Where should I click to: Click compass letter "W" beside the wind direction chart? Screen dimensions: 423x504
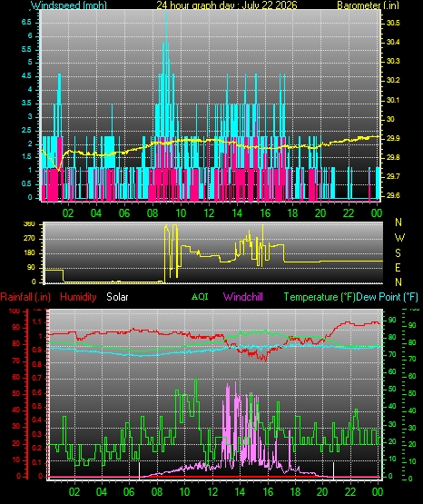pyautogui.click(x=399, y=238)
